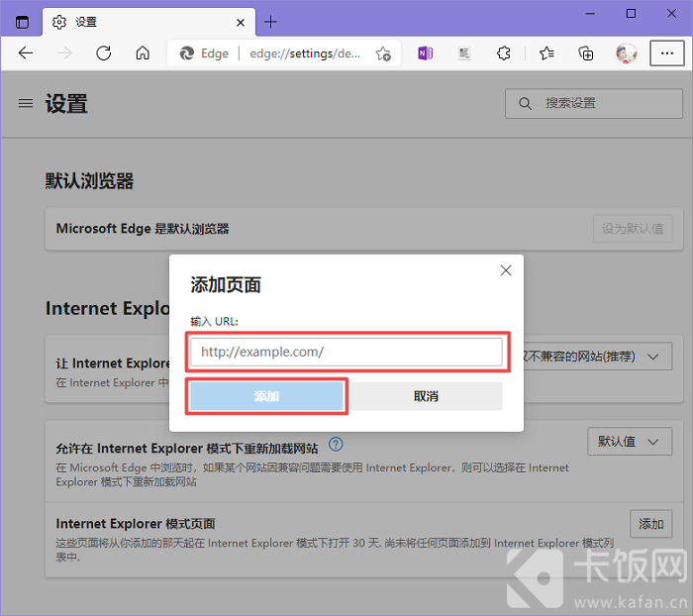Click 取消 to cancel the dialog
Viewport: 693px width, 616px height.
coord(426,396)
